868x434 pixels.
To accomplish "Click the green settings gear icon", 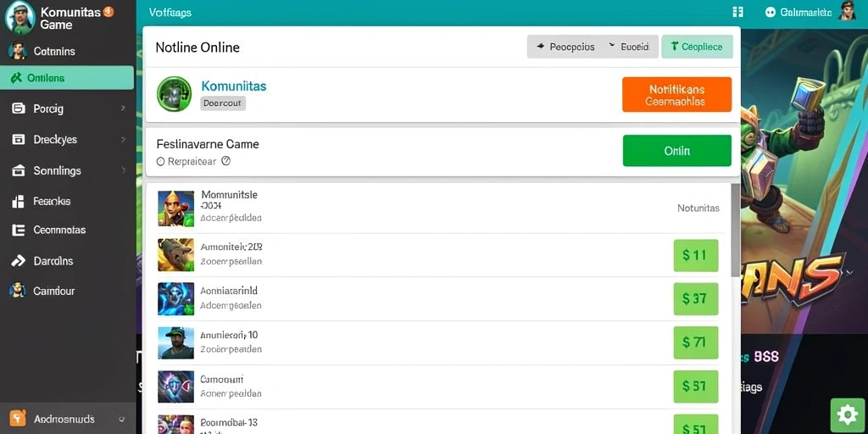I will coord(848,415).
